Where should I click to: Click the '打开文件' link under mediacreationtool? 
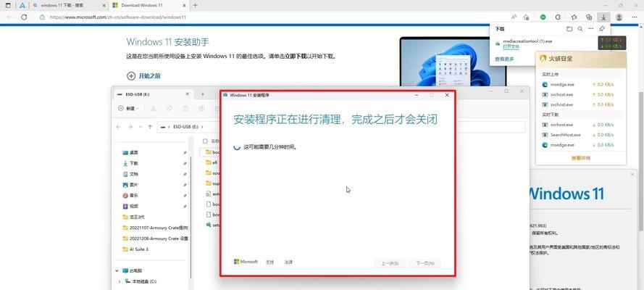point(511,47)
